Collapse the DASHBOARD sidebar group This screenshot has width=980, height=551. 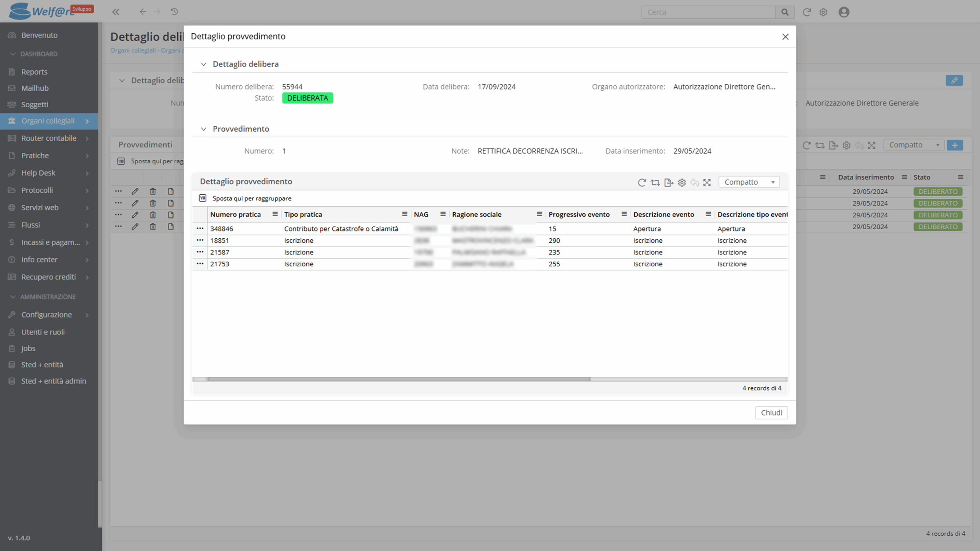click(x=13, y=54)
